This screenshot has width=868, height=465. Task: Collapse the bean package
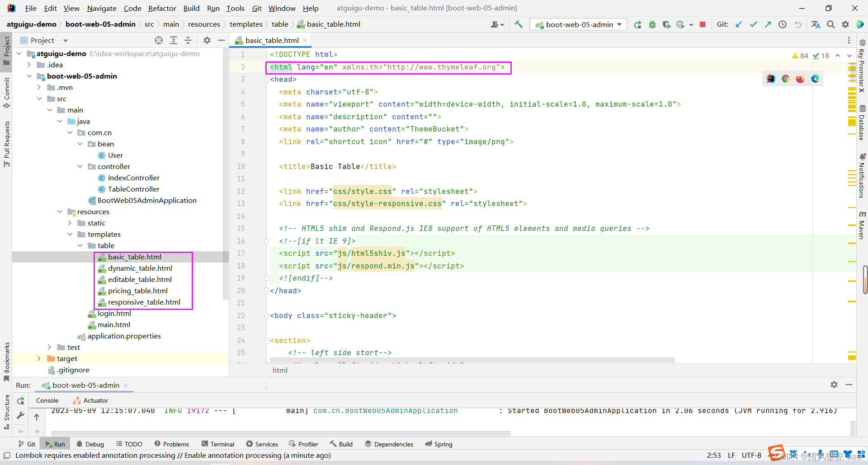click(80, 144)
